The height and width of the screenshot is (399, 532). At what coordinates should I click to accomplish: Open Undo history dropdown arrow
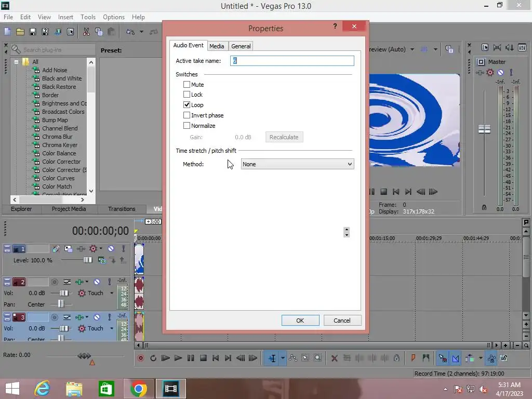coord(141,32)
